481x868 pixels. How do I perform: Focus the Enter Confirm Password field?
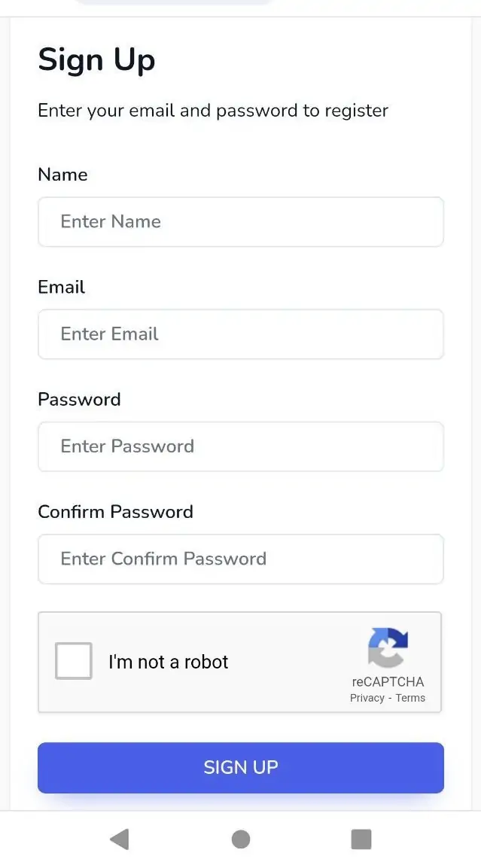[x=240, y=559]
